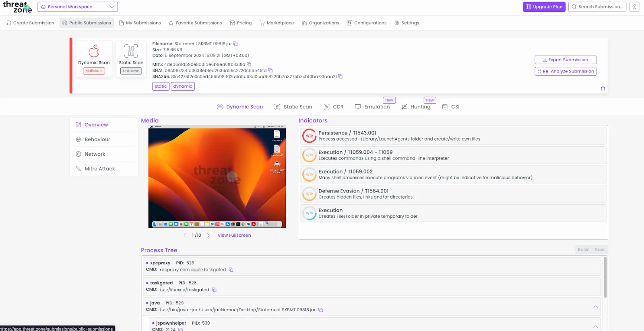Open Settings in top navigation
The width and height of the screenshot is (644, 331).
point(407,23)
